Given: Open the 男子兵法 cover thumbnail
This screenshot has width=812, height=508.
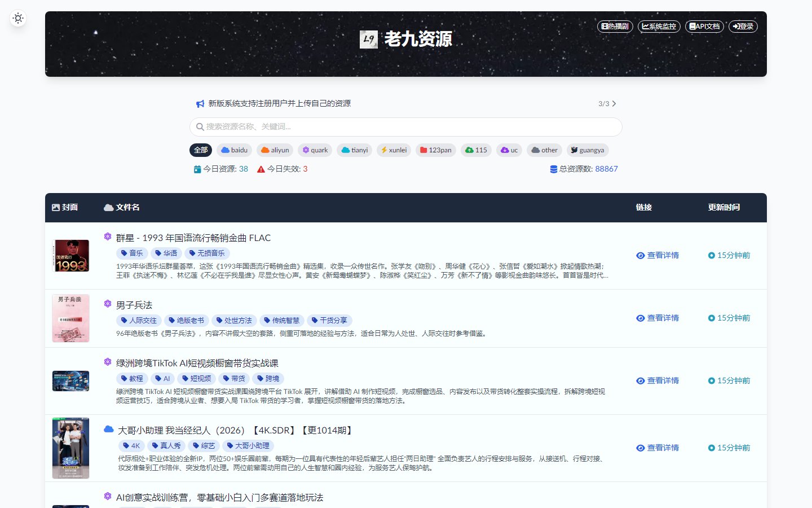Looking at the screenshot, I should [x=70, y=318].
